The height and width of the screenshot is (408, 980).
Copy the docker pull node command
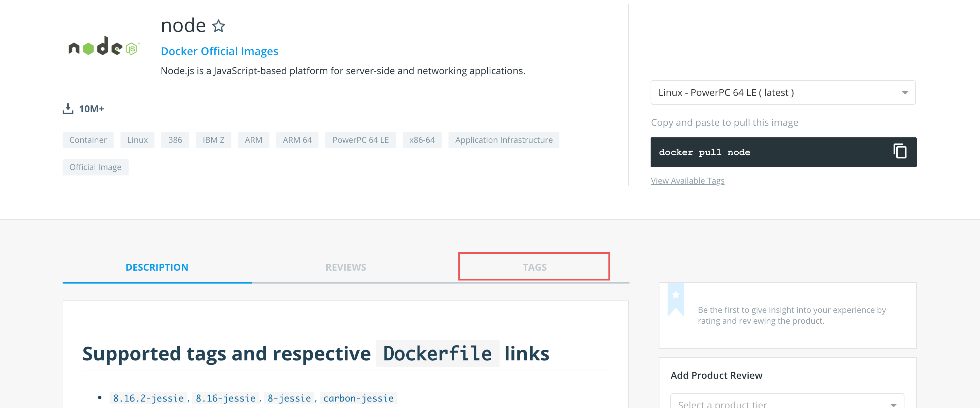point(899,151)
